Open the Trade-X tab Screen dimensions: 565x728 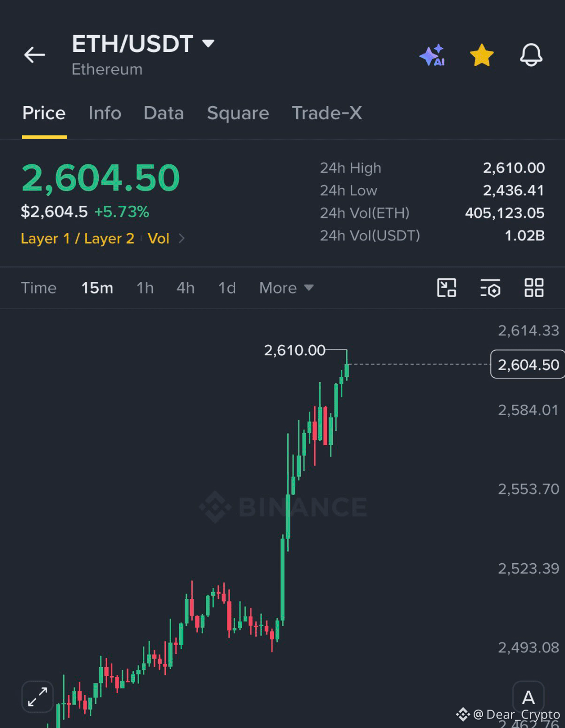[327, 113]
